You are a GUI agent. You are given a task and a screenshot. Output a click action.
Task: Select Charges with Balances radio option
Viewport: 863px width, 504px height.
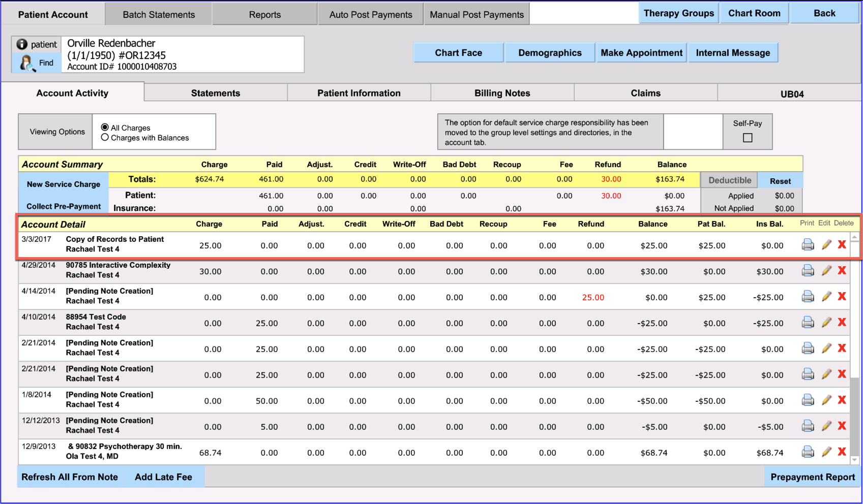[x=105, y=137]
